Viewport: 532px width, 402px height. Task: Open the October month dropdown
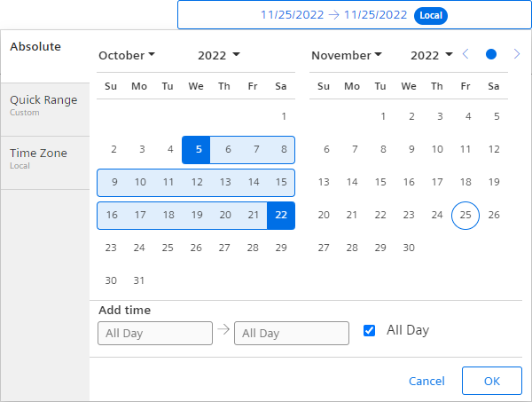127,55
